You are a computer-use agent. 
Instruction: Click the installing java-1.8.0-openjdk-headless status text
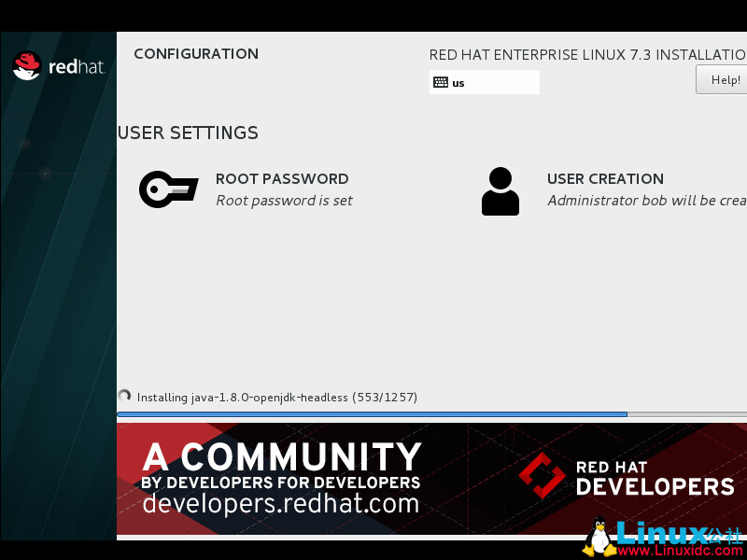[x=276, y=397]
